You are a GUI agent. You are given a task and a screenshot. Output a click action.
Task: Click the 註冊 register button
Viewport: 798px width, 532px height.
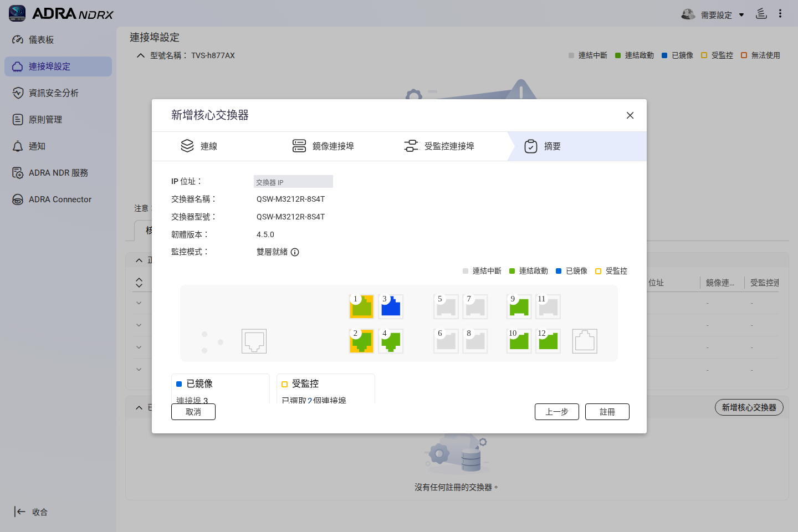click(607, 412)
